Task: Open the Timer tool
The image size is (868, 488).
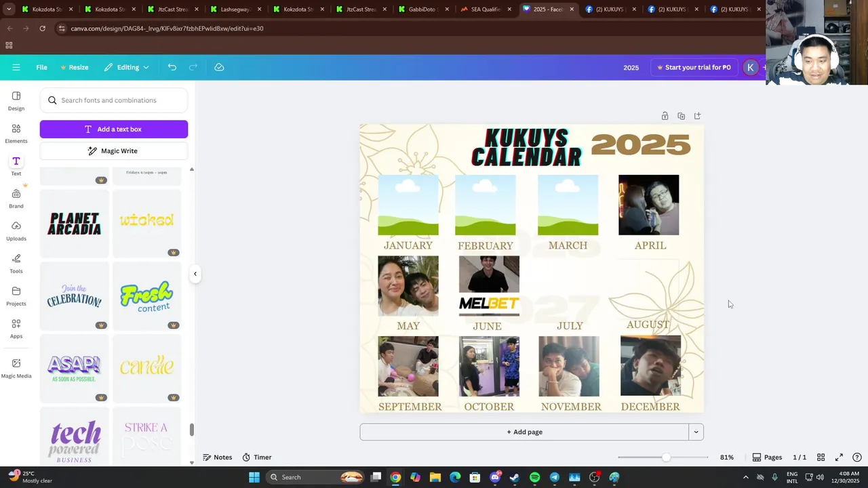Action: pyautogui.click(x=257, y=457)
